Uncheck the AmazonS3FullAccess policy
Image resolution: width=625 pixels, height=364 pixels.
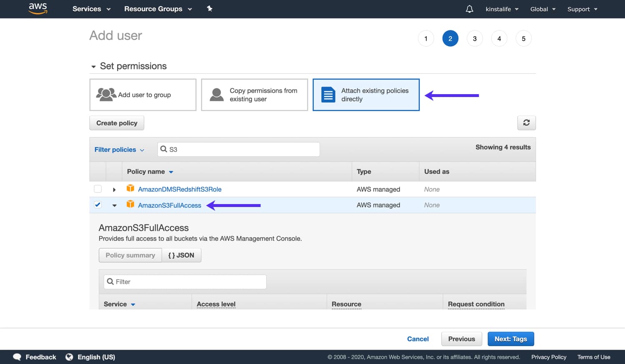[97, 204]
